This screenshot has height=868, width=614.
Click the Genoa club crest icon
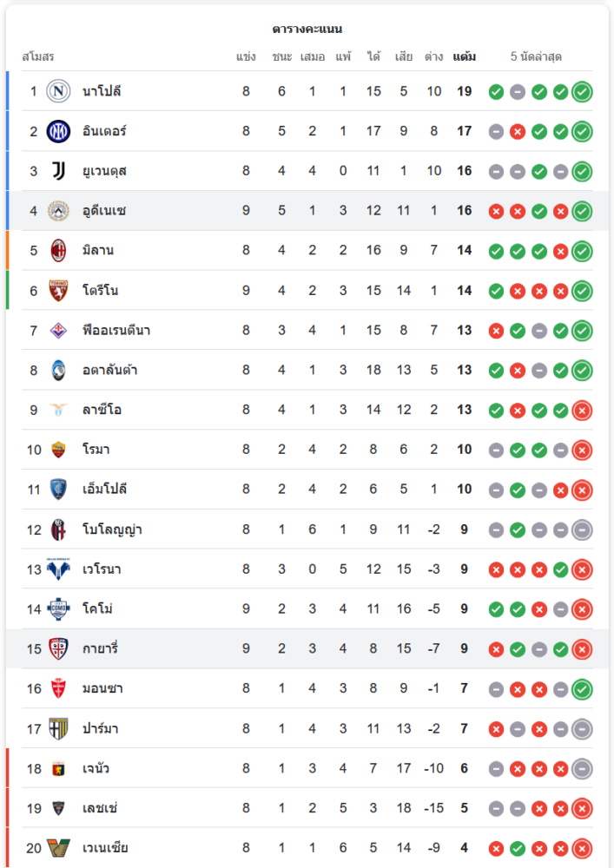(x=58, y=769)
